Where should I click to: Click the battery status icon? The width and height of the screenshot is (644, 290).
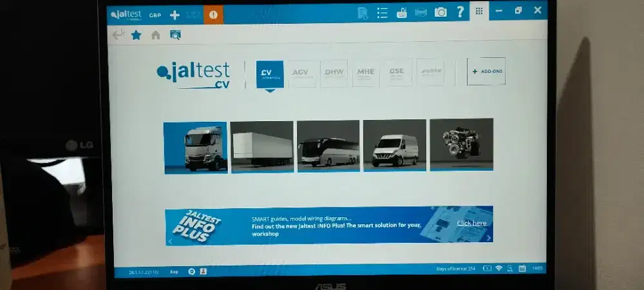pyautogui.click(x=487, y=269)
